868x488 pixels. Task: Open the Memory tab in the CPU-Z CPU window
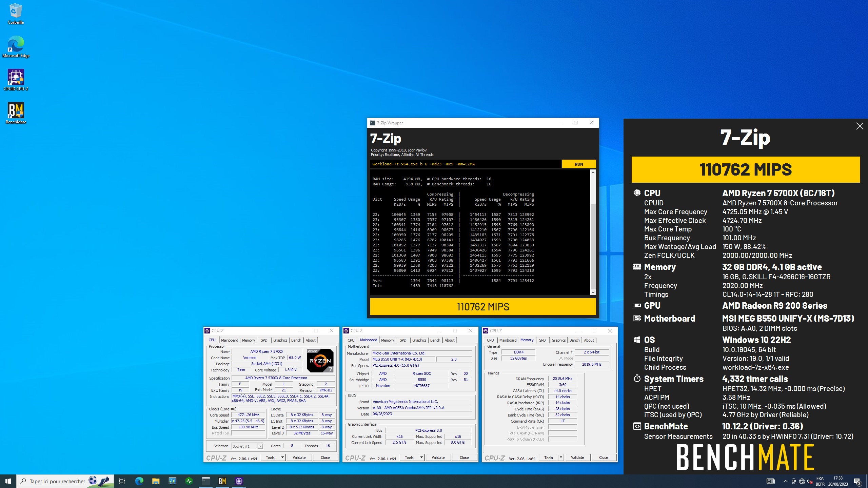pyautogui.click(x=248, y=340)
